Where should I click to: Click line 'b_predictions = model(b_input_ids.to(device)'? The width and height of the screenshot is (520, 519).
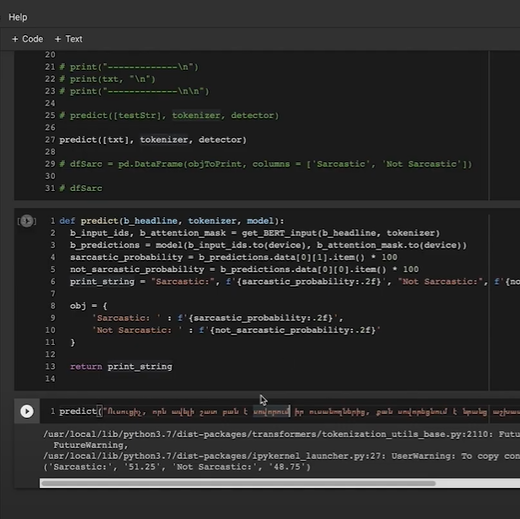(x=268, y=245)
